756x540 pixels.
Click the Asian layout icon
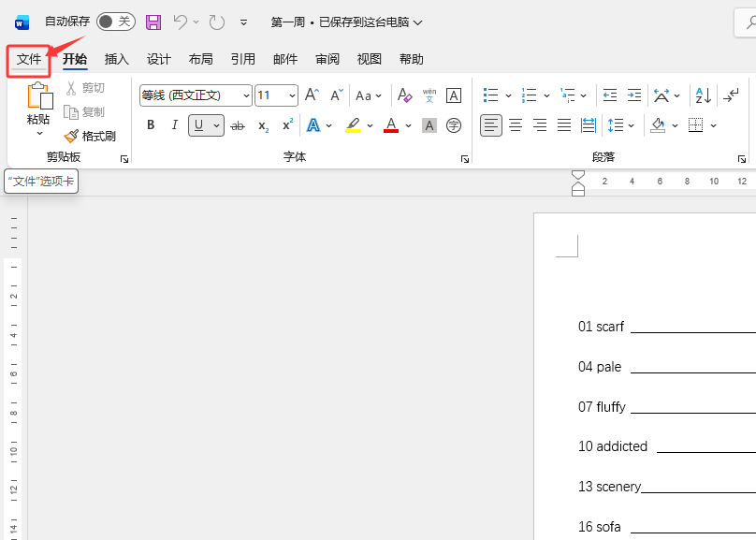coord(661,95)
